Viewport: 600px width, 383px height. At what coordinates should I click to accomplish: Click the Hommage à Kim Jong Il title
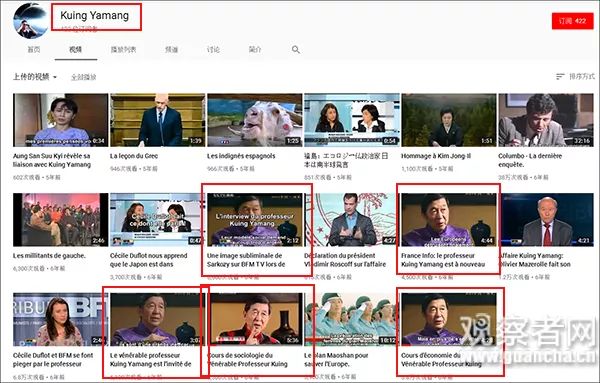pyautogui.click(x=436, y=156)
